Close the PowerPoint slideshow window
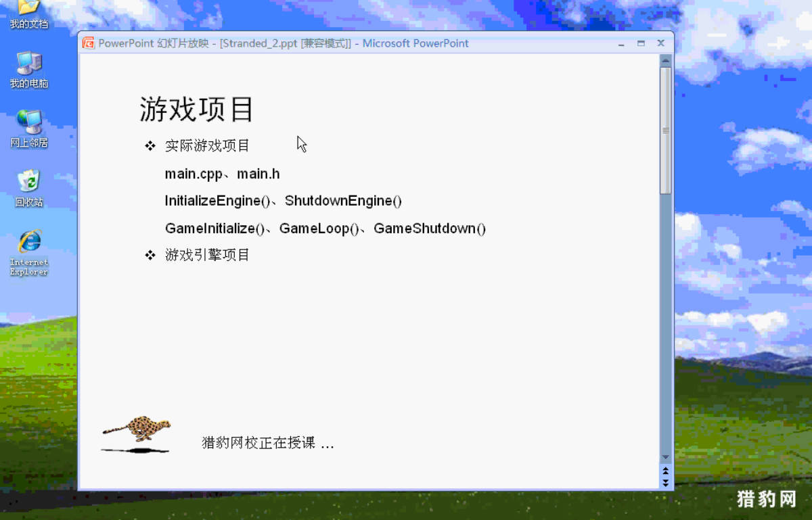812x520 pixels. 661,43
